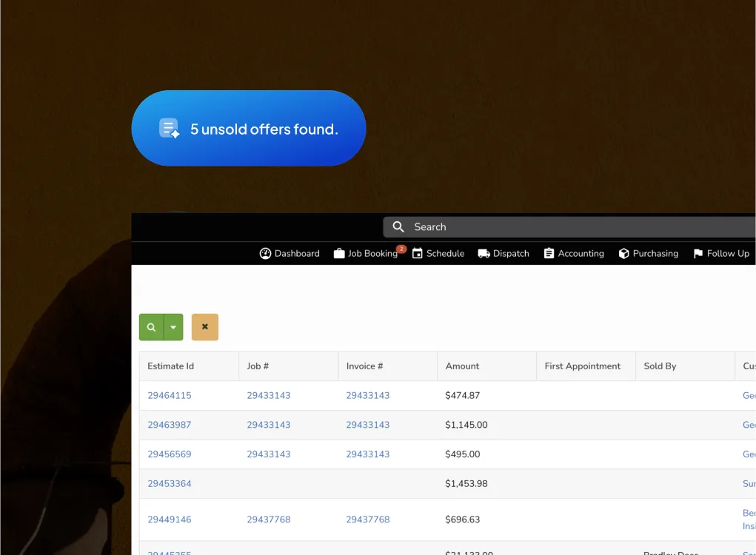
Task: Open invoice 29433143 in the $495.00 row
Action: (368, 454)
